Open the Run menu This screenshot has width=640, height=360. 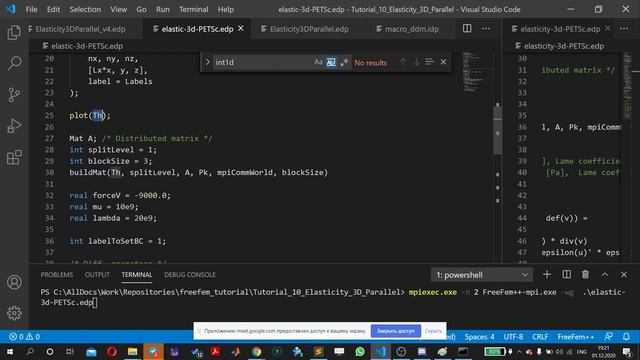point(162,9)
